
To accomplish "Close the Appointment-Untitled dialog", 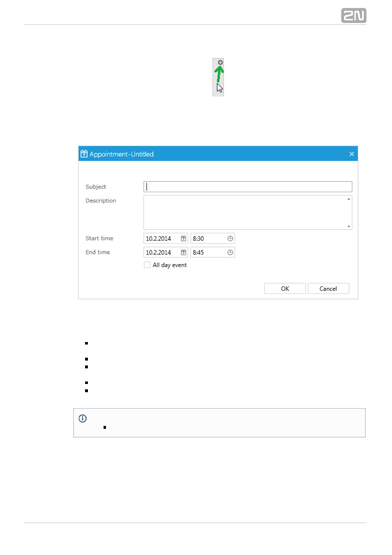I will [x=352, y=154].
